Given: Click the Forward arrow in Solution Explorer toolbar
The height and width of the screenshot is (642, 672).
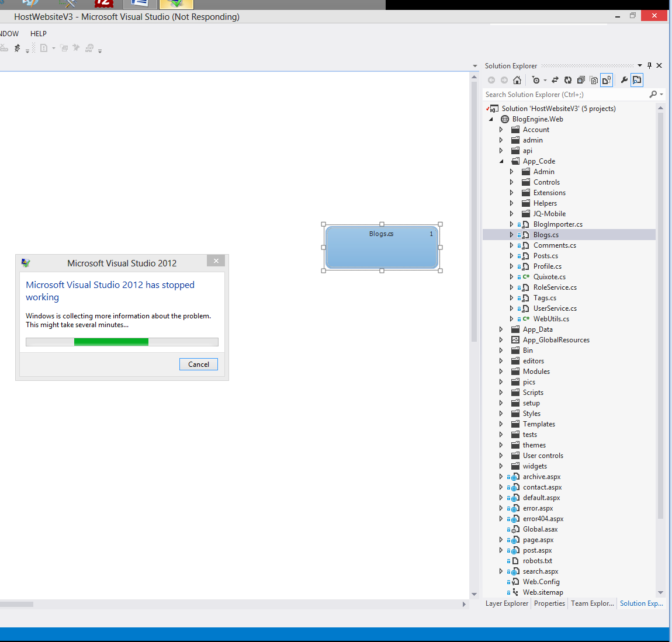Looking at the screenshot, I should pyautogui.click(x=504, y=80).
